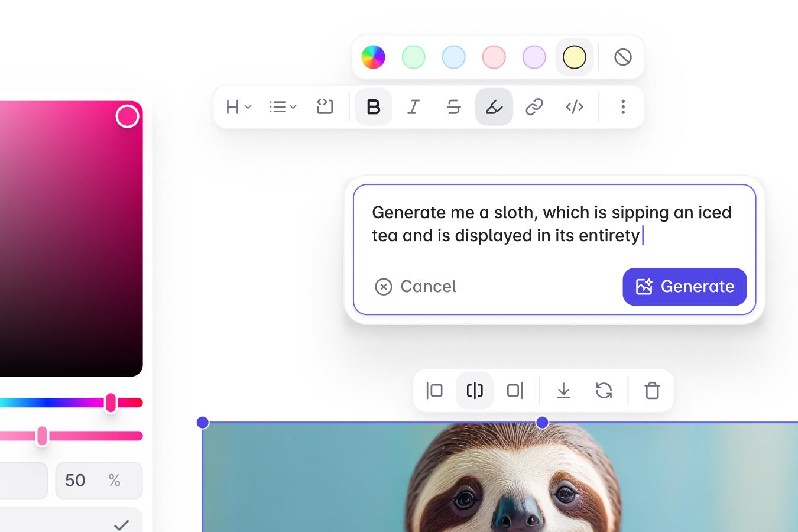798x532 pixels.
Task: Select the green highlight color
Action: [x=413, y=57]
